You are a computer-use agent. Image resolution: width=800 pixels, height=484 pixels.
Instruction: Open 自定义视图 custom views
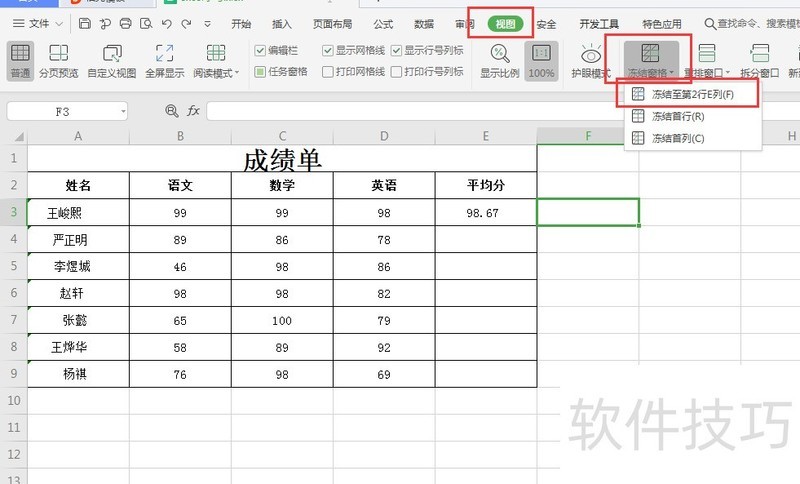tap(112, 61)
